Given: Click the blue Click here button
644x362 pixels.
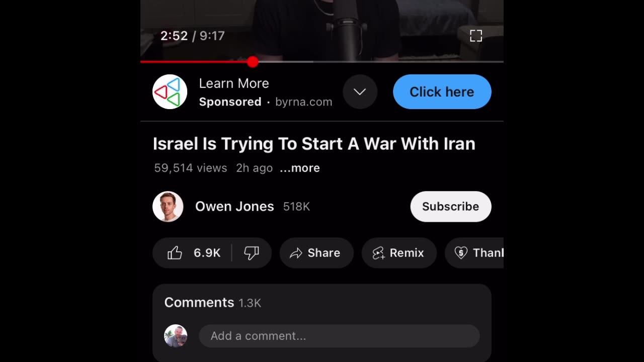Looking at the screenshot, I should tap(442, 92).
